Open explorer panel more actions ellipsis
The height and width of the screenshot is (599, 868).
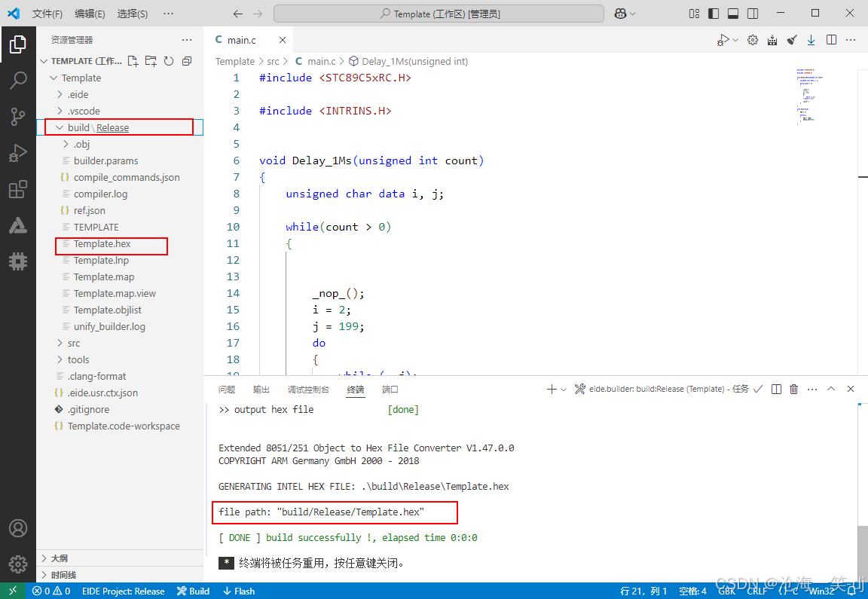coord(187,40)
